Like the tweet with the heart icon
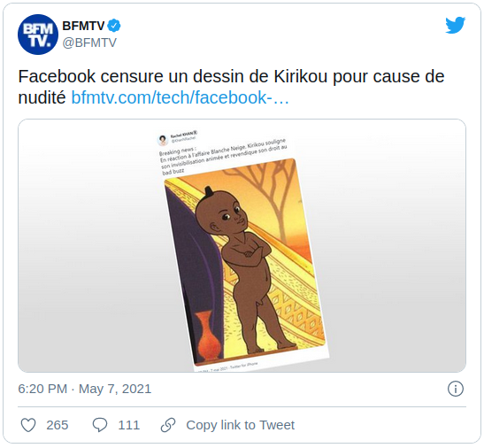Image resolution: width=484 pixels, height=448 pixels. 28,425
